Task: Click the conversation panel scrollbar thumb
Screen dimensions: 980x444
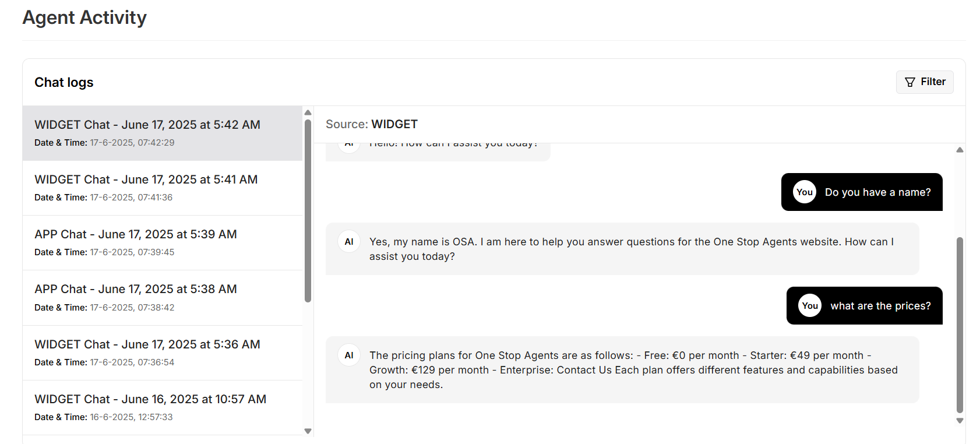Action: [960, 324]
